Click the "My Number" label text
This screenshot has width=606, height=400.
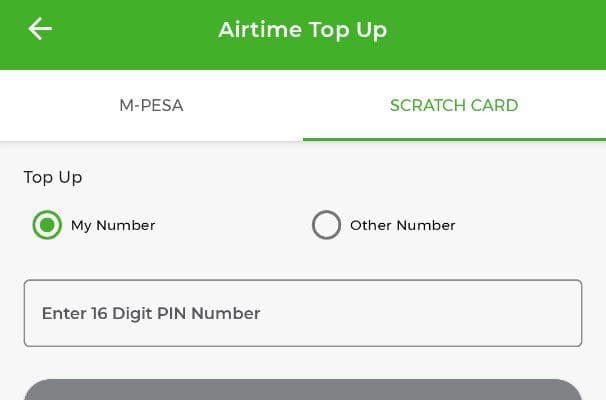pos(113,225)
